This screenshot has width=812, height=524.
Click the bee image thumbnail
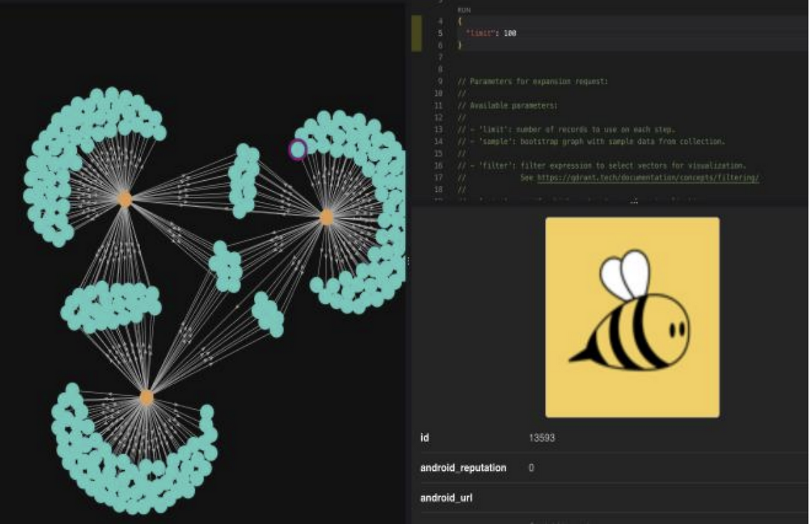click(x=632, y=317)
